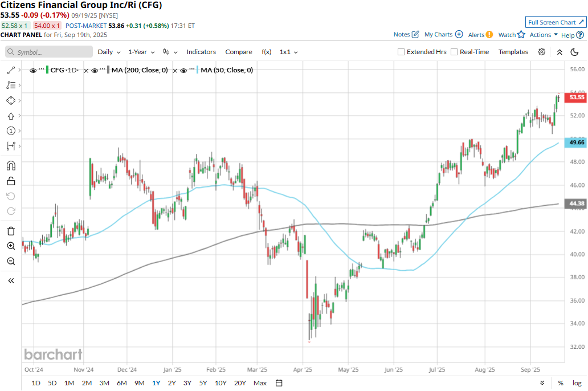Expand the Actions dropdown menu

point(544,35)
